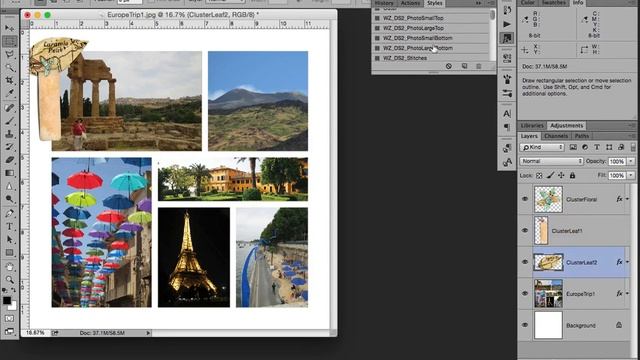Select the Pen tool

click(x=9, y=213)
